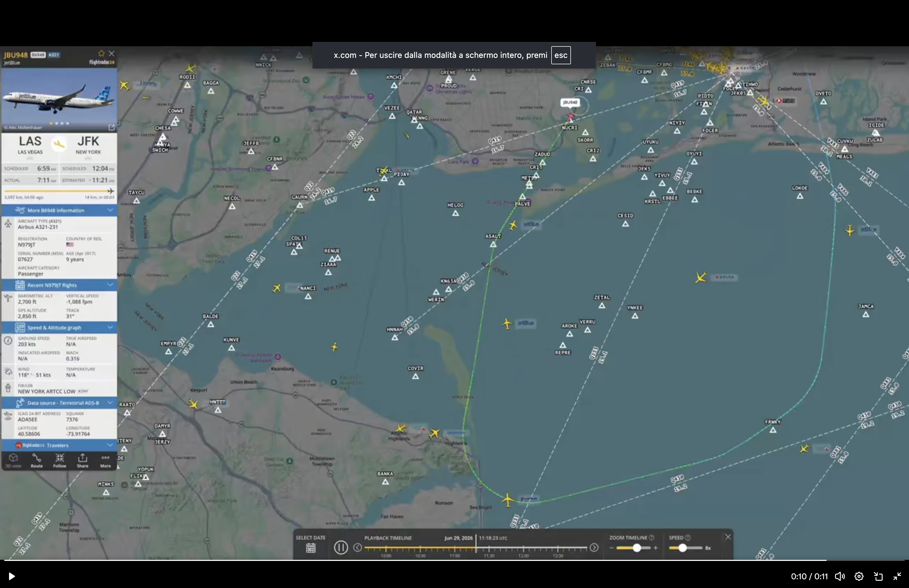Open the Select Date calendar

pos(311,548)
